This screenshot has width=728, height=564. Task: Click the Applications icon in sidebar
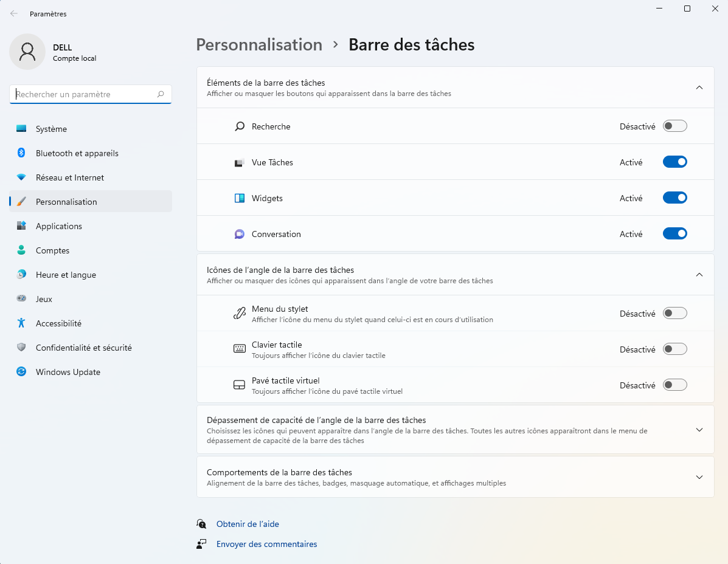21,226
